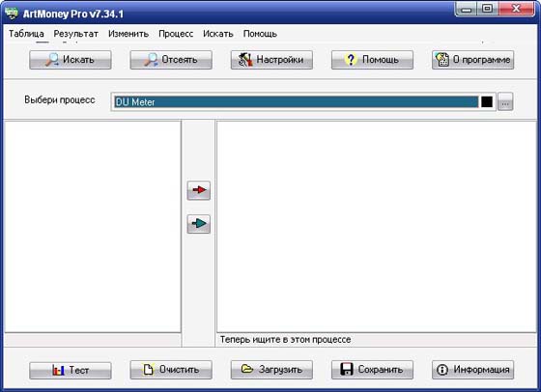Click Загрузить to load a table
This screenshot has height=392, width=541.
[271, 370]
